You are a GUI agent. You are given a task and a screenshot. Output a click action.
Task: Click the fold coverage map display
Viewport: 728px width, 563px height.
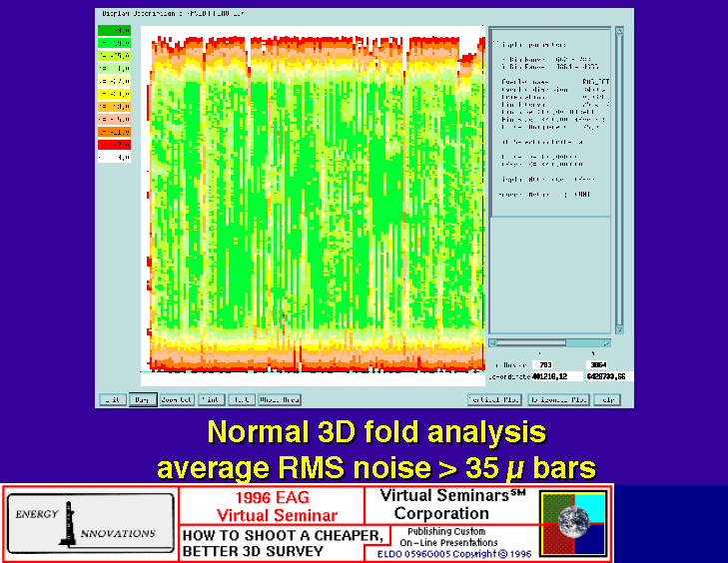[x=313, y=206]
